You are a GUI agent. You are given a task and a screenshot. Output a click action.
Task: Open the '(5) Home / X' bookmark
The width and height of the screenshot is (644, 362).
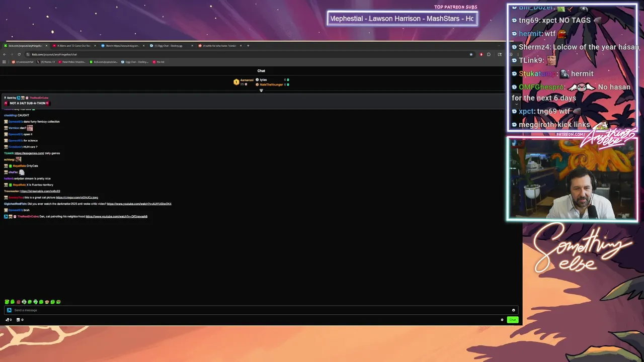click(46, 62)
